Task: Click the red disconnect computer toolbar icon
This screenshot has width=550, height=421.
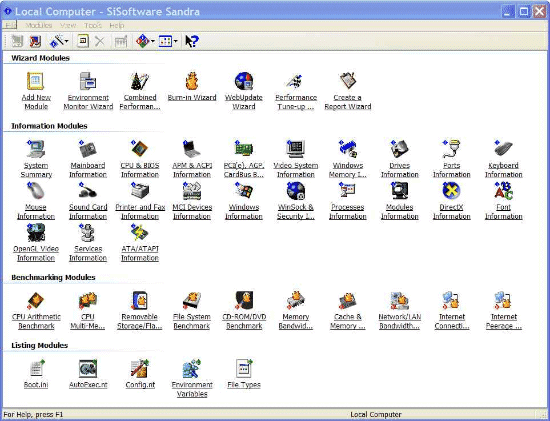Action: (35, 41)
